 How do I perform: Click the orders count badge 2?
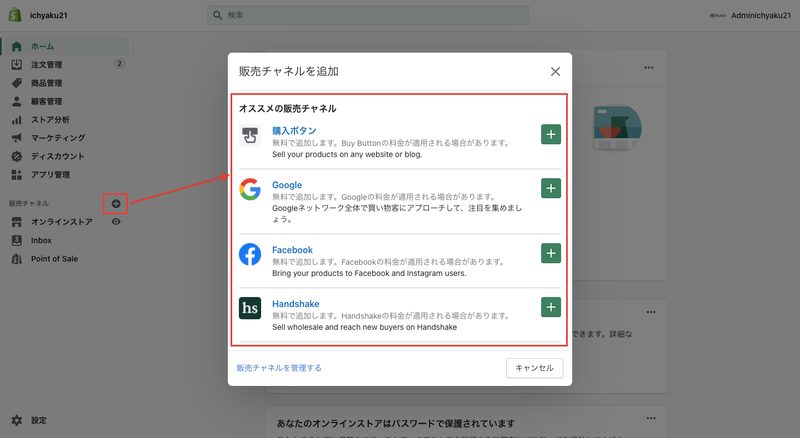coord(119,64)
